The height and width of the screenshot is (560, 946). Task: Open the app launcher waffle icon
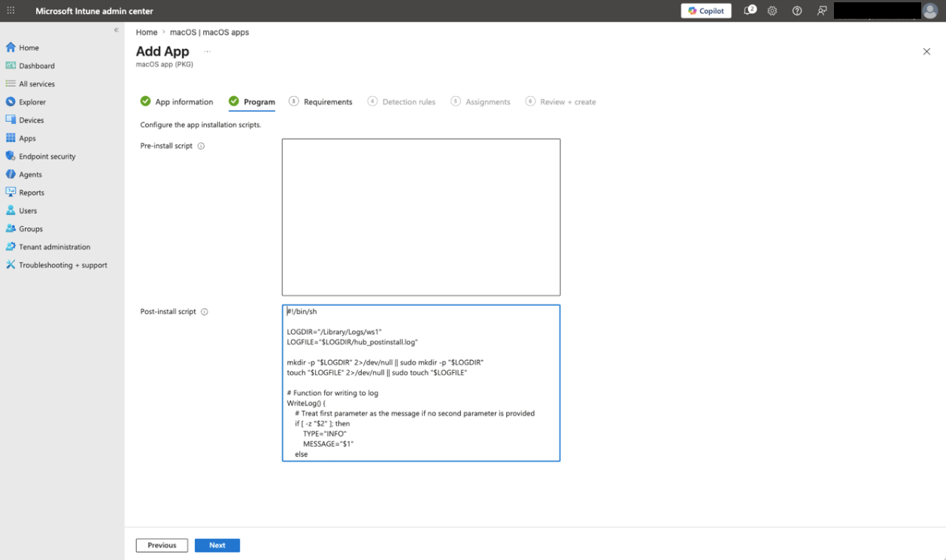(x=11, y=11)
